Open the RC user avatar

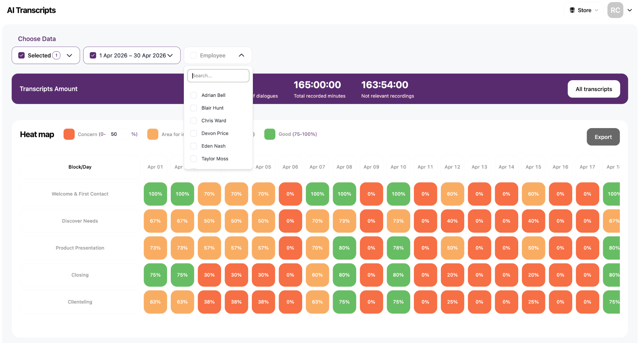coord(615,10)
